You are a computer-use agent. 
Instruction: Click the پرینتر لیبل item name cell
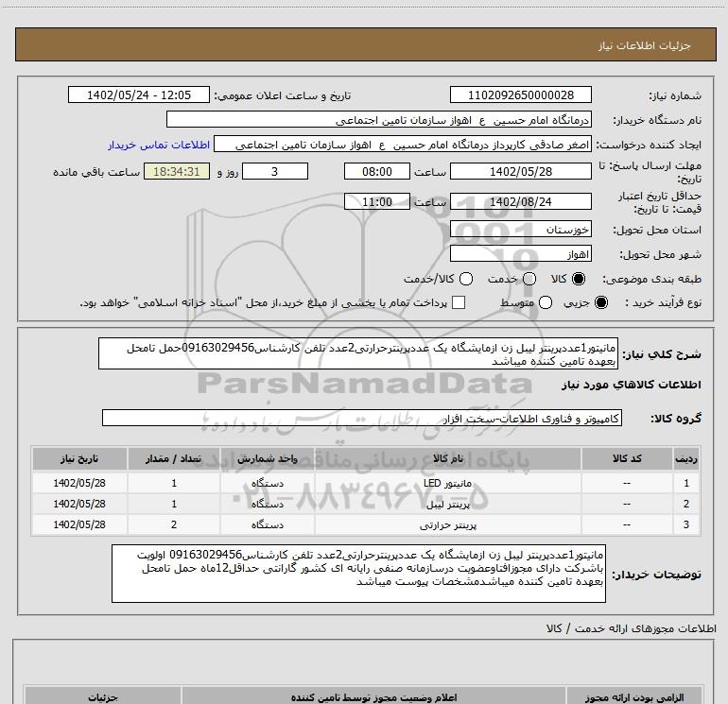pos(447,504)
